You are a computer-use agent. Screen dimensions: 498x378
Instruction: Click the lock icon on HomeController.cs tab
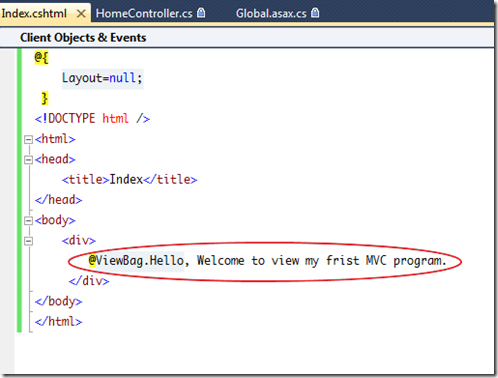(x=201, y=13)
